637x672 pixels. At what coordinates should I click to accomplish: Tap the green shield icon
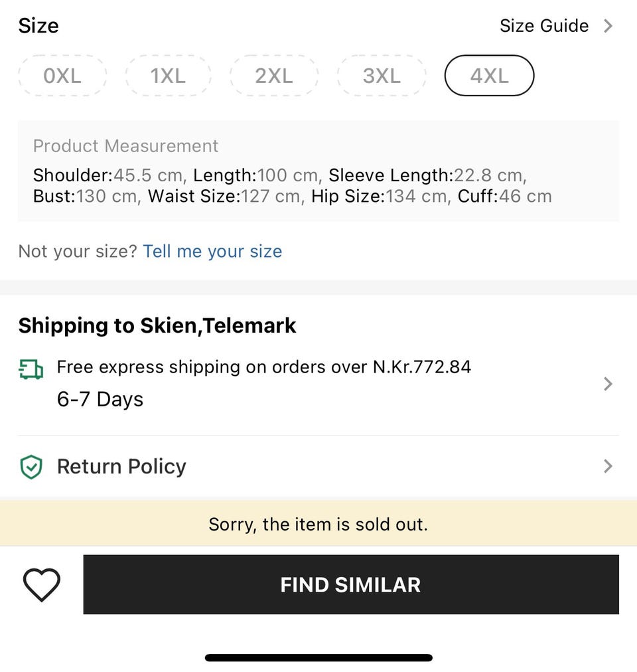[x=31, y=467]
